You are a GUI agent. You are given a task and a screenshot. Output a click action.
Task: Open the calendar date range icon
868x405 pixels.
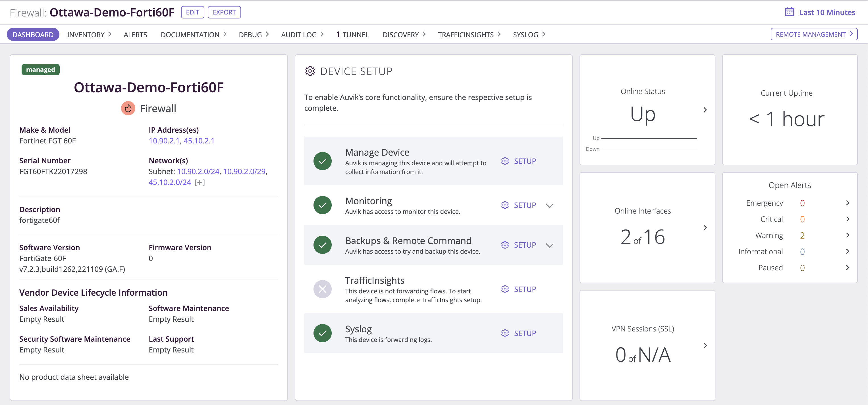(789, 12)
